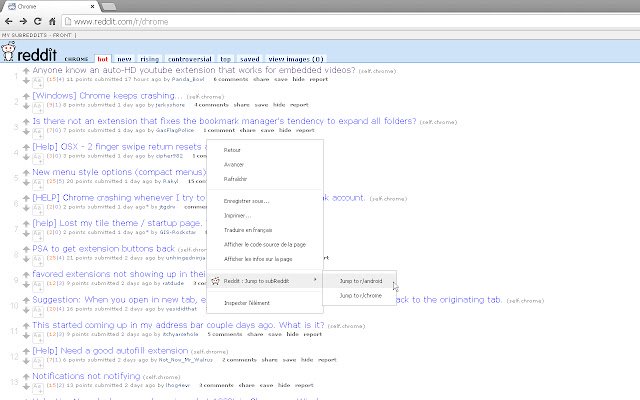Image resolution: width=640 pixels, height=400 pixels.
Task: Report the bookmark manager folders post
Action: [305, 130]
